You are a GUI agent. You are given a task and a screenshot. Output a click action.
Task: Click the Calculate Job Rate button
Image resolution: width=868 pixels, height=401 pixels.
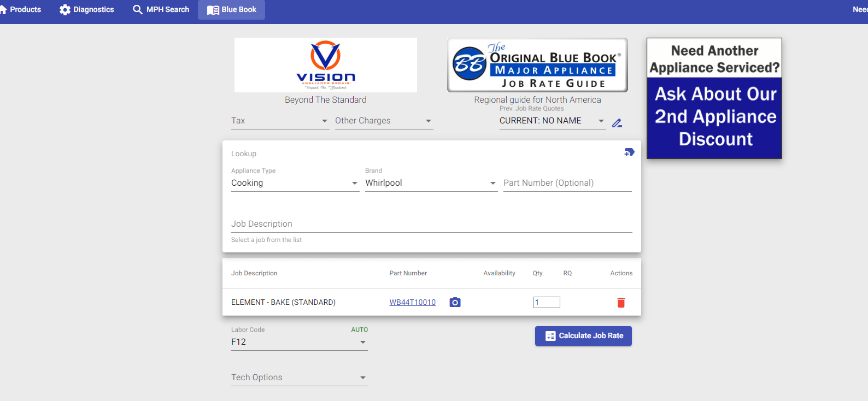(583, 336)
